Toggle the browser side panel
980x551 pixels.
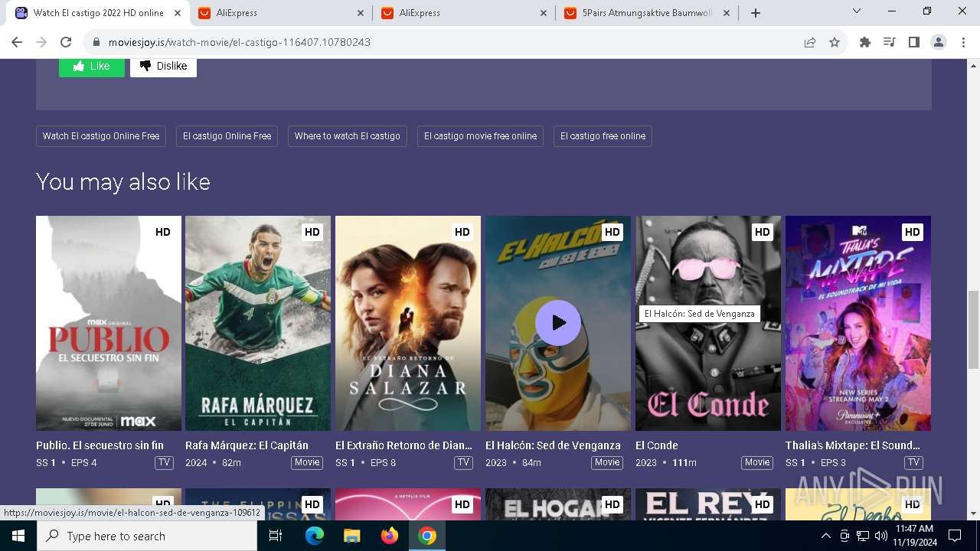tap(914, 43)
